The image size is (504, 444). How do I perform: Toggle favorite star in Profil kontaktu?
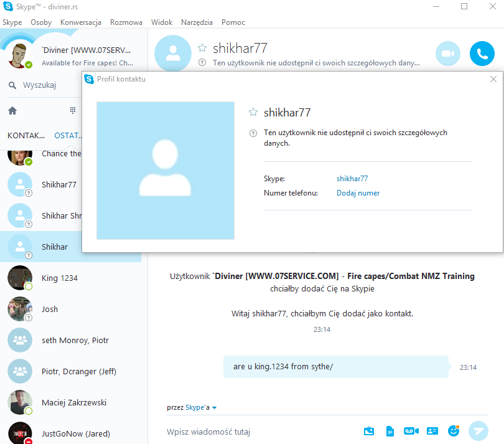(253, 112)
